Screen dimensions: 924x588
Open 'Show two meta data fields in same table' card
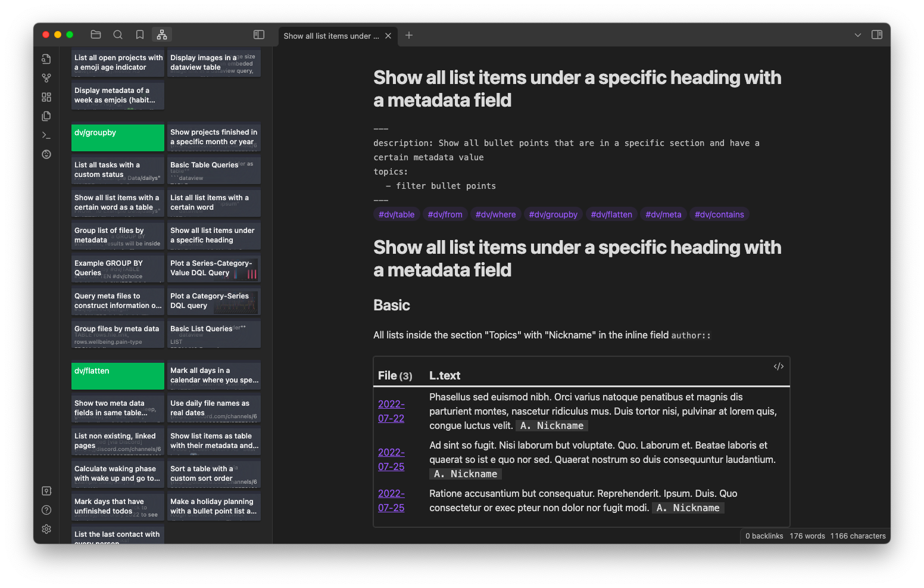(x=118, y=409)
